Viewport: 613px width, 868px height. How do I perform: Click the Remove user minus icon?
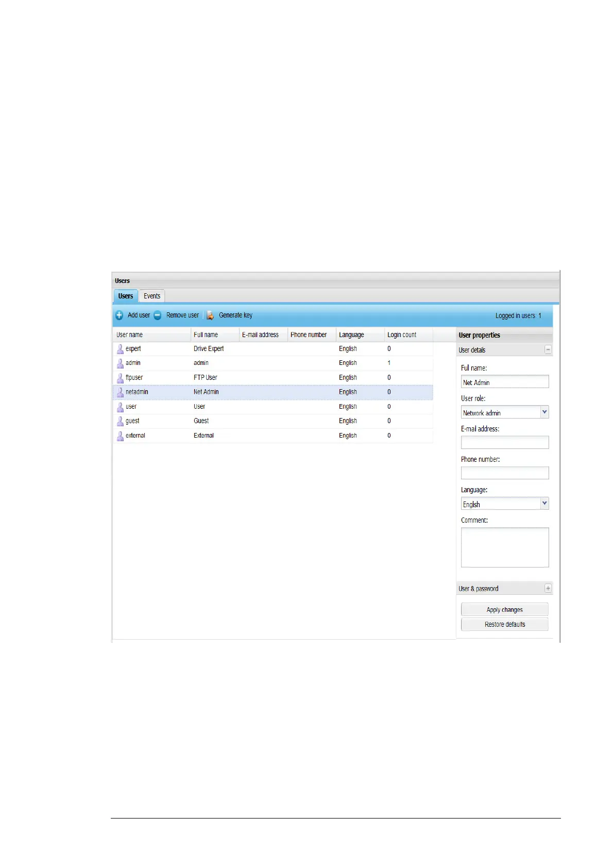tap(158, 315)
